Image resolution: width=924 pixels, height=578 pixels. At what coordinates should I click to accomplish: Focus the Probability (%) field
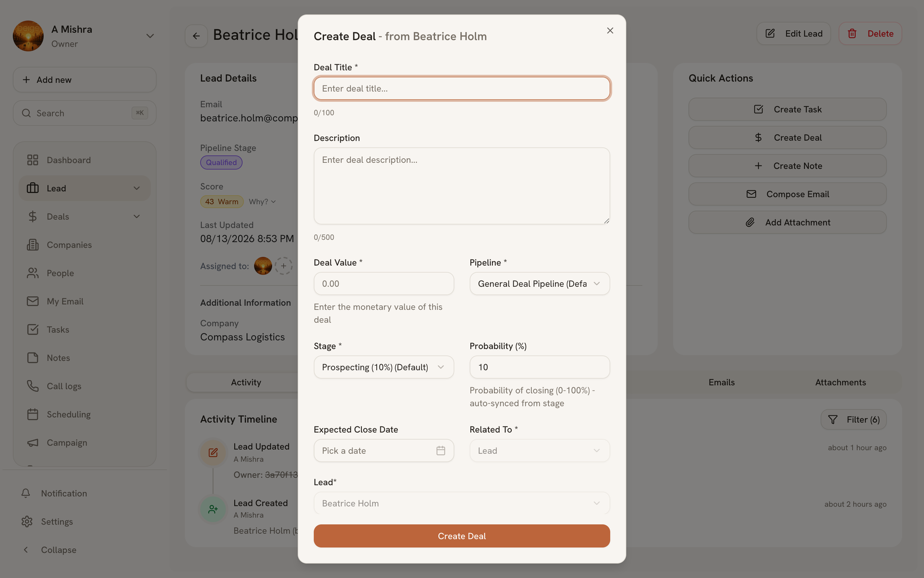click(x=540, y=367)
